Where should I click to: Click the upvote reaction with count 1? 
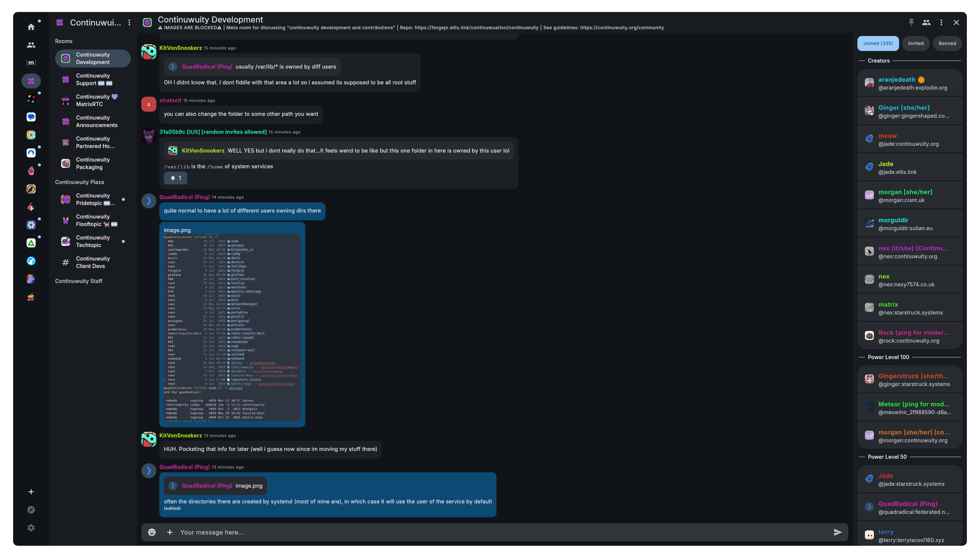[175, 178]
